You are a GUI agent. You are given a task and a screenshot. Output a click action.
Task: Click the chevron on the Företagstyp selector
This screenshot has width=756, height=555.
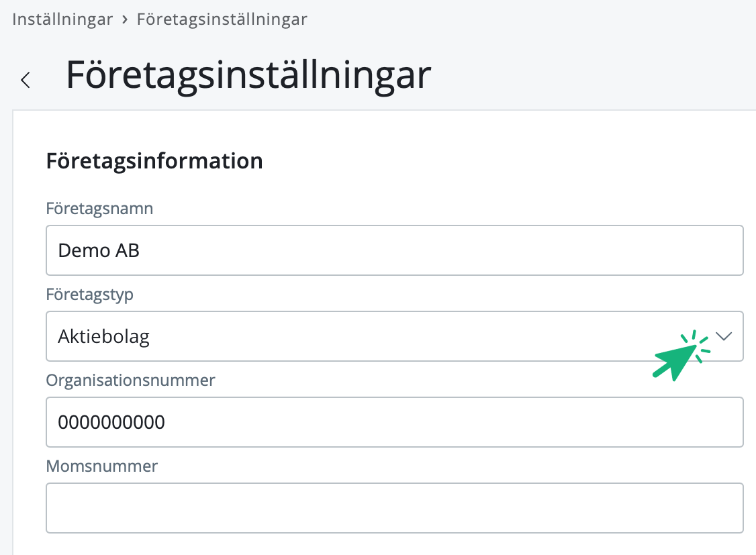724,336
